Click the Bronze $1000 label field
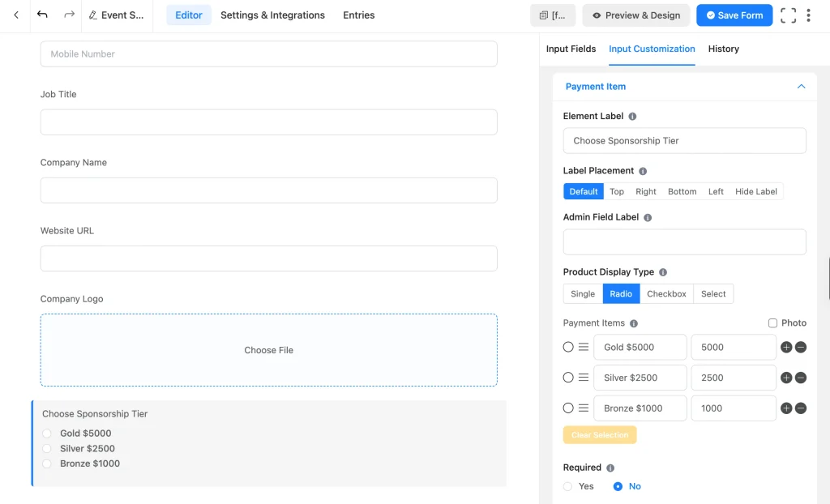Screen dimensions: 830x504 [x=640, y=408]
